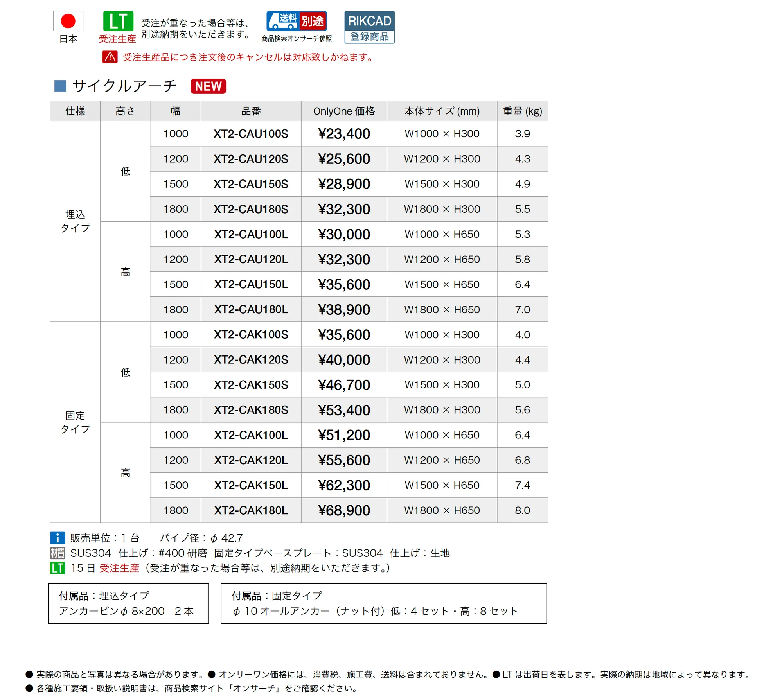782x700 pixels.
Task: Click the Japan flag icon
Action: tap(68, 21)
